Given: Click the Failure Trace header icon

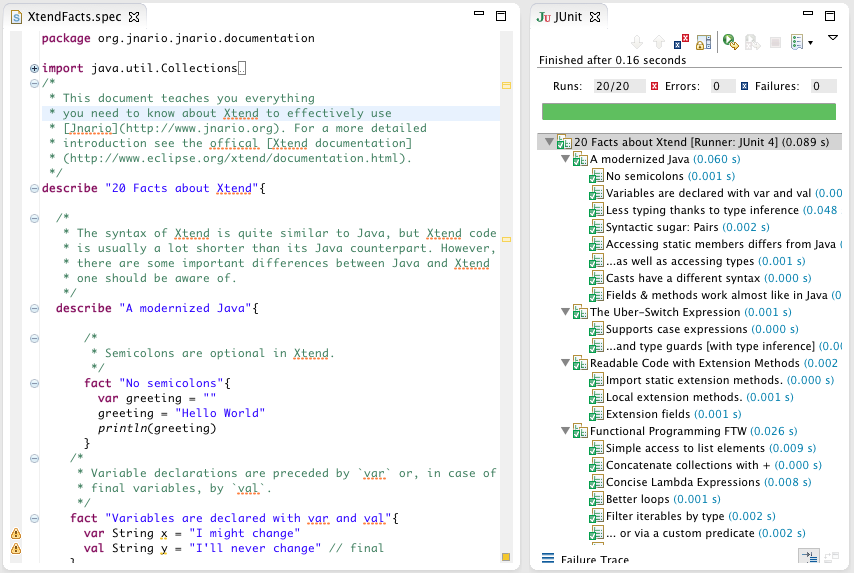Looking at the screenshot, I should (x=548, y=558).
